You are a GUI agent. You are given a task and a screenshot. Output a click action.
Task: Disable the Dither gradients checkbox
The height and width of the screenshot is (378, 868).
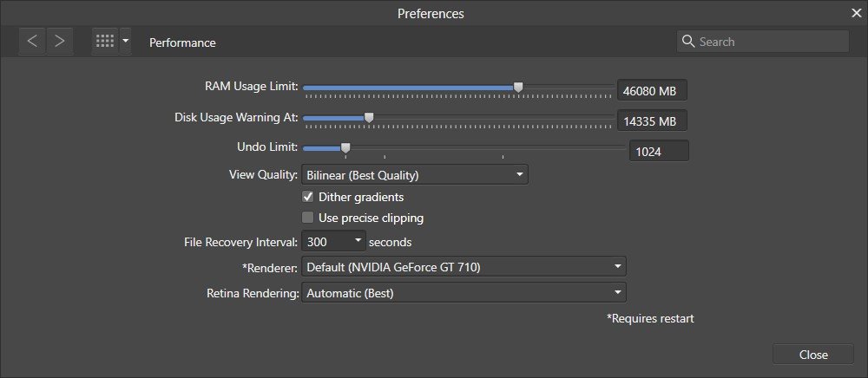tap(308, 197)
